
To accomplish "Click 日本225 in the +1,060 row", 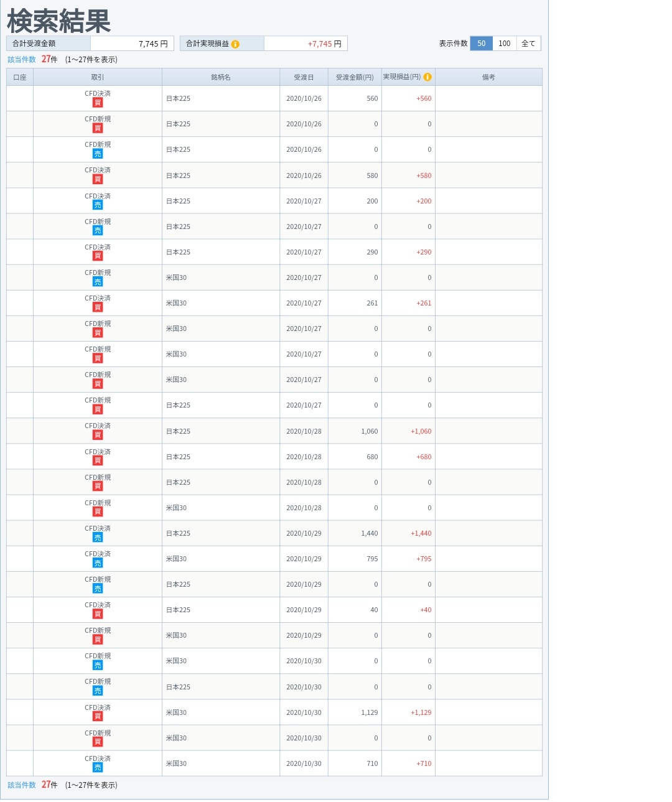I will point(179,431).
